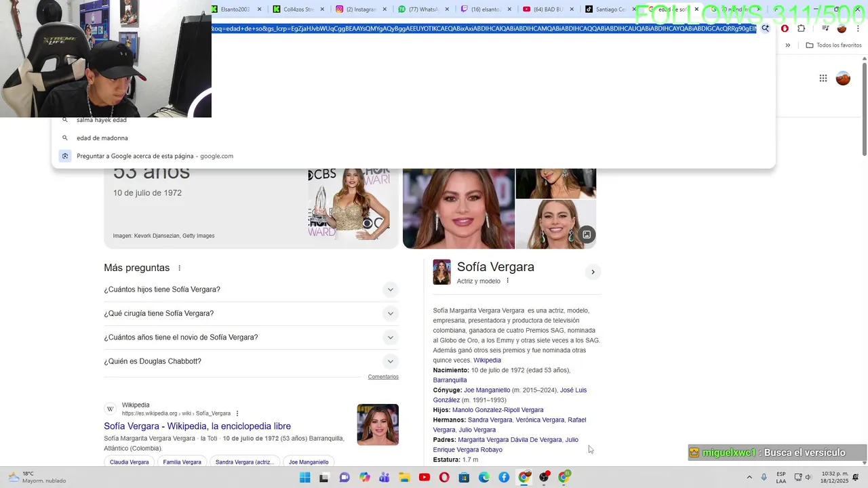This screenshot has width=868, height=488.
Task: Expand hidden bookmarks chevron
Action: click(x=787, y=45)
